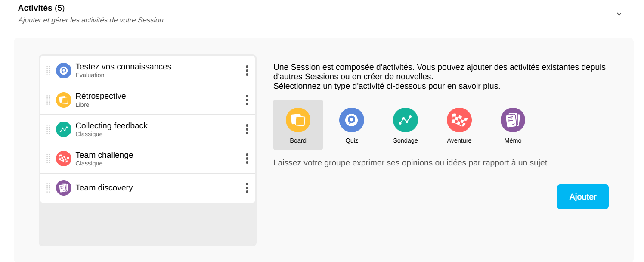Image resolution: width=644 pixels, height=262 pixels.
Task: Click the Team discovery memo icon
Action: pyautogui.click(x=64, y=188)
